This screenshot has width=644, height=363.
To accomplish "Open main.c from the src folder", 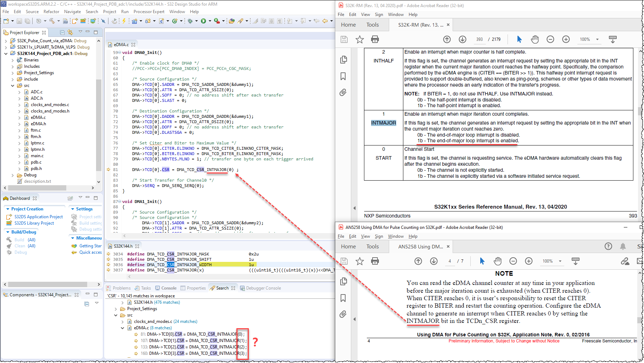I will point(37,156).
